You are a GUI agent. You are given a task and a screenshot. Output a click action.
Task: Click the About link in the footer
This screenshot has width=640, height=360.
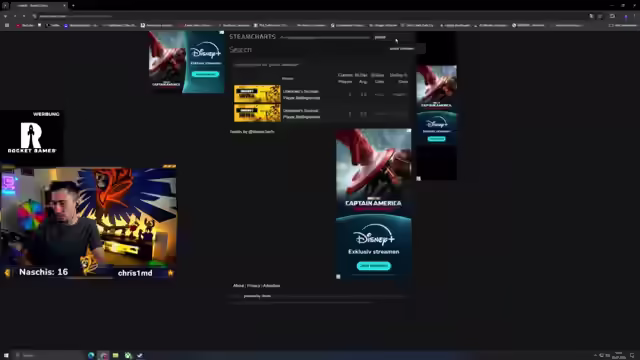pyautogui.click(x=238, y=286)
